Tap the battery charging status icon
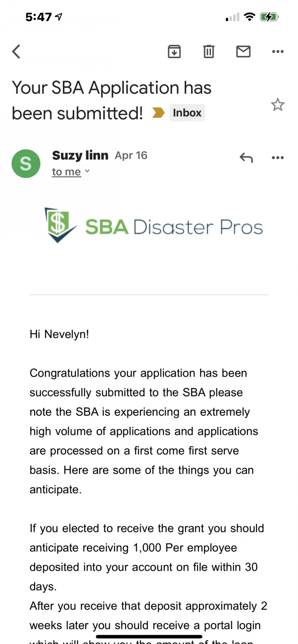 [270, 17]
